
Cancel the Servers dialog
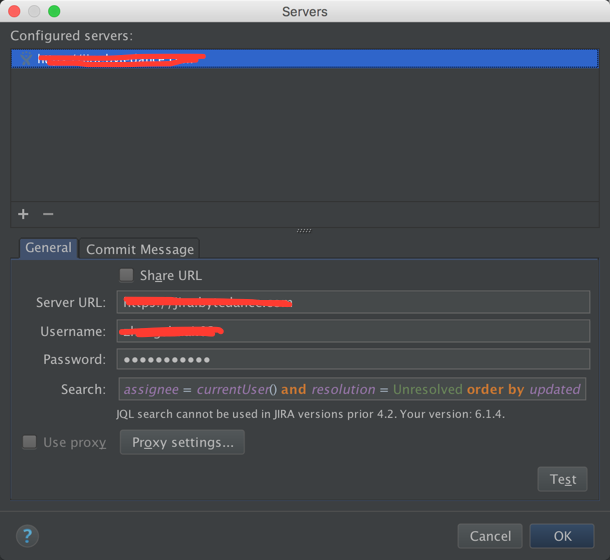490,536
